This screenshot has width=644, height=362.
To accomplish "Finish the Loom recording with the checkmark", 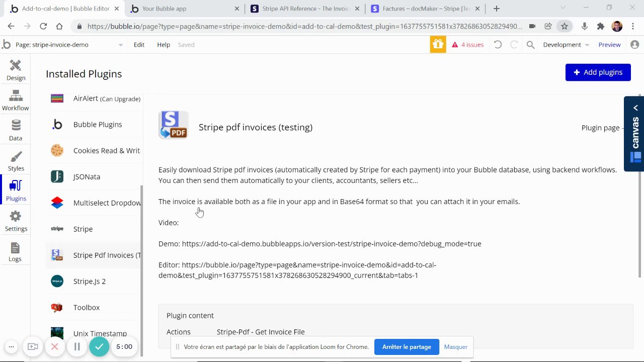I will (99, 346).
